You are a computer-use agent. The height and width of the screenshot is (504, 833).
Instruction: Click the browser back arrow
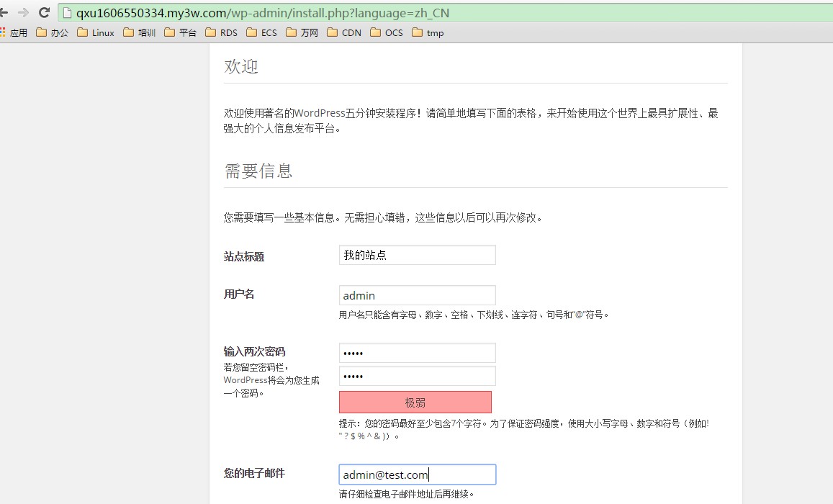coord(4,12)
